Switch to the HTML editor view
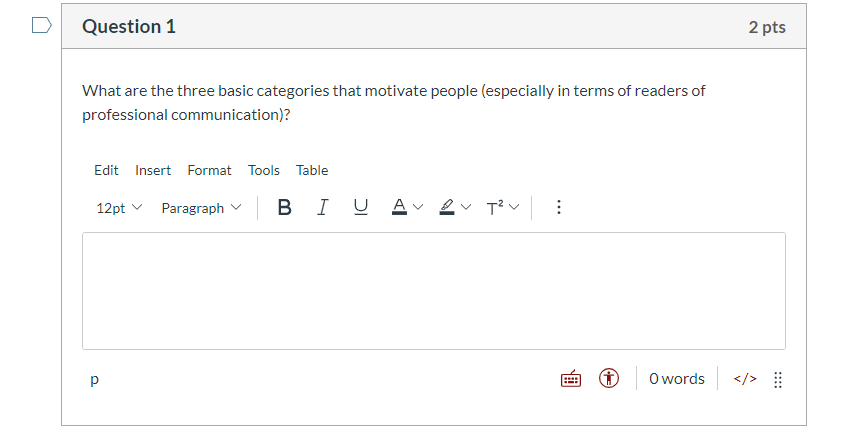Image resolution: width=861 pixels, height=436 pixels. coord(745,379)
